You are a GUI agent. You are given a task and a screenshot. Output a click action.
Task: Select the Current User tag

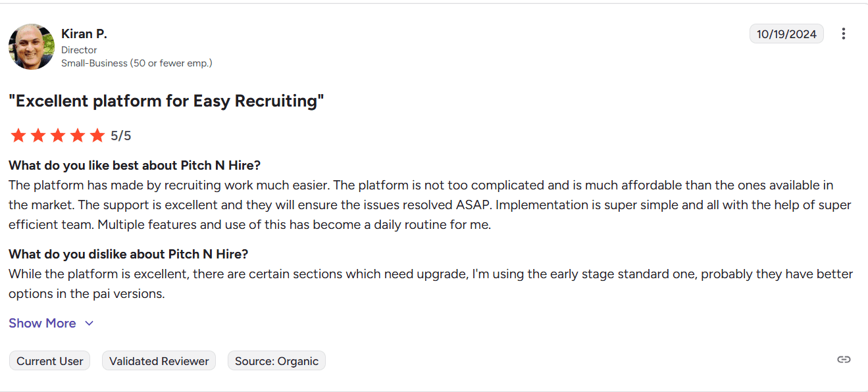[x=50, y=361]
